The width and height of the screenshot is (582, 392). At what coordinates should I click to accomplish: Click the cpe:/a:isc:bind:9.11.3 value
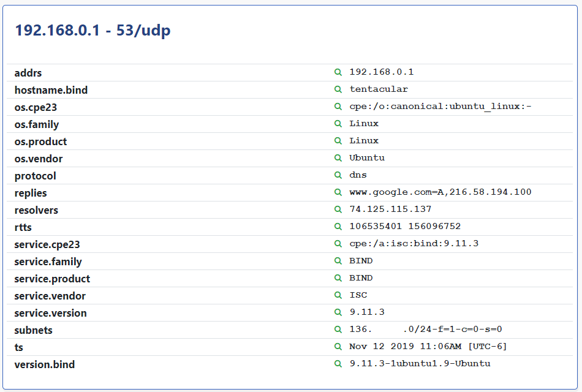click(x=414, y=244)
